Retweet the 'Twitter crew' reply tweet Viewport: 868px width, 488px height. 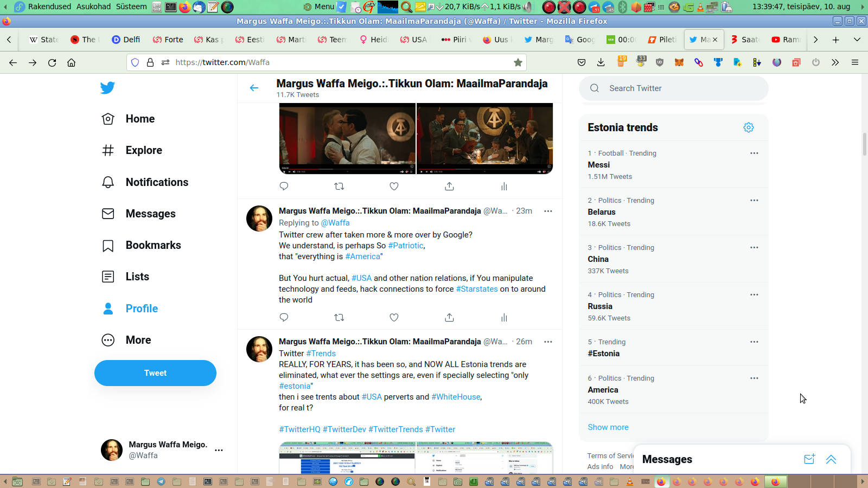click(x=339, y=318)
